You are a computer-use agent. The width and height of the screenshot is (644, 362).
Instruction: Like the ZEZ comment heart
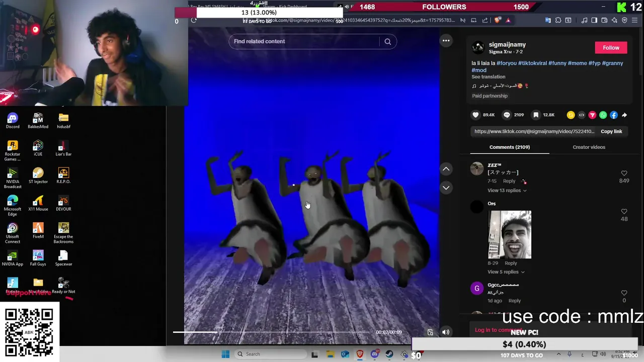(x=624, y=173)
